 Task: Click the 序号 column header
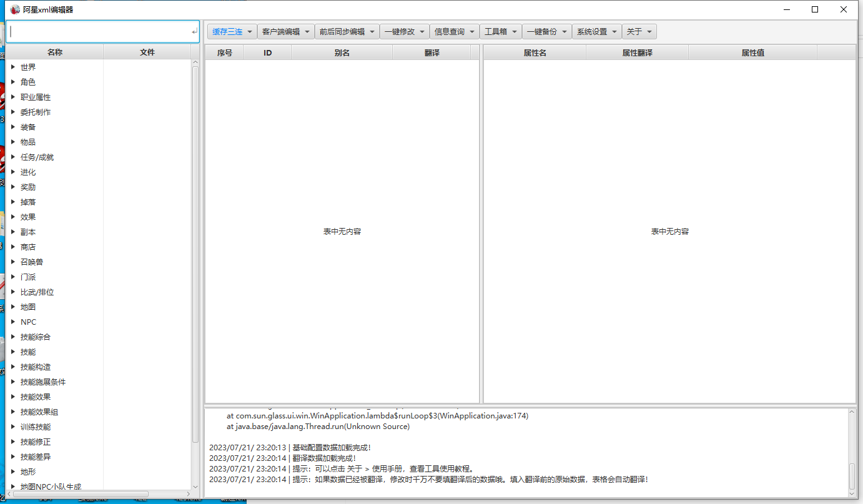(x=225, y=52)
